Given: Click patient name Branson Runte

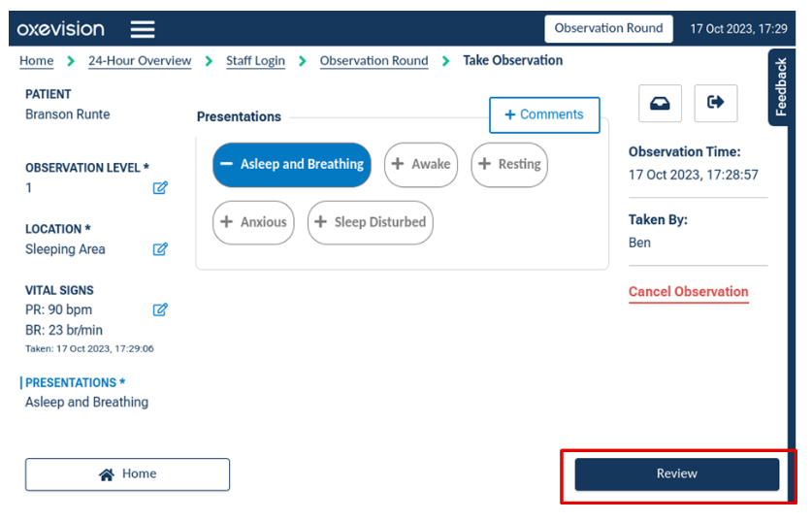Looking at the screenshot, I should pyautogui.click(x=68, y=114).
